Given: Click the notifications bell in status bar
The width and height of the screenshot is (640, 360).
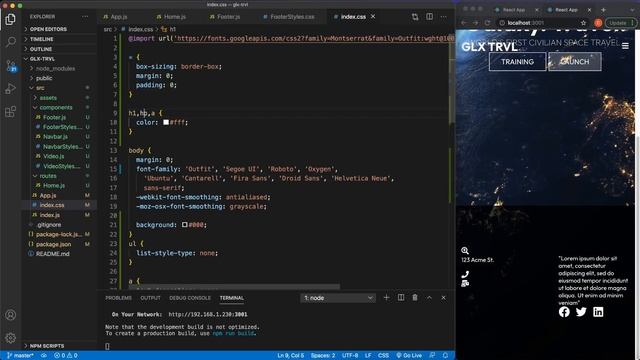Looking at the screenshot, I should tap(446, 356).
